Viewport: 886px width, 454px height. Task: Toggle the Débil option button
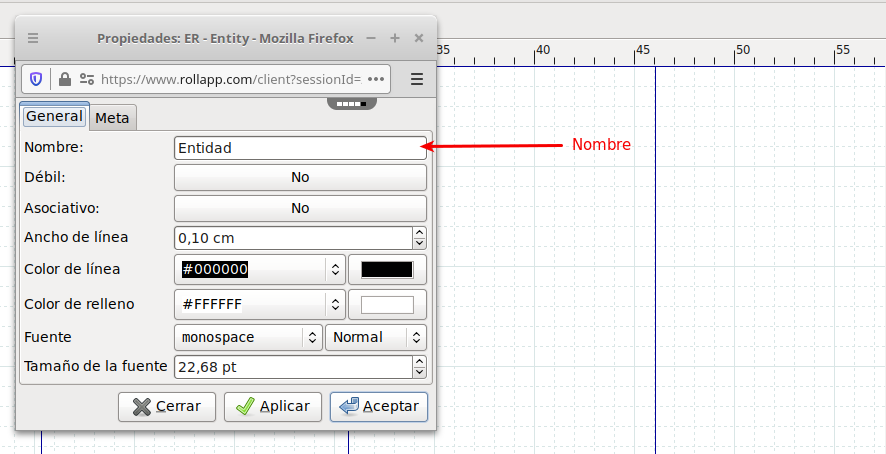(300, 177)
